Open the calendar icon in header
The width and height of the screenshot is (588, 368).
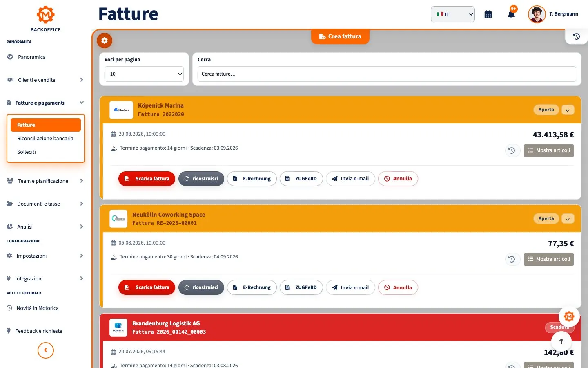(488, 14)
